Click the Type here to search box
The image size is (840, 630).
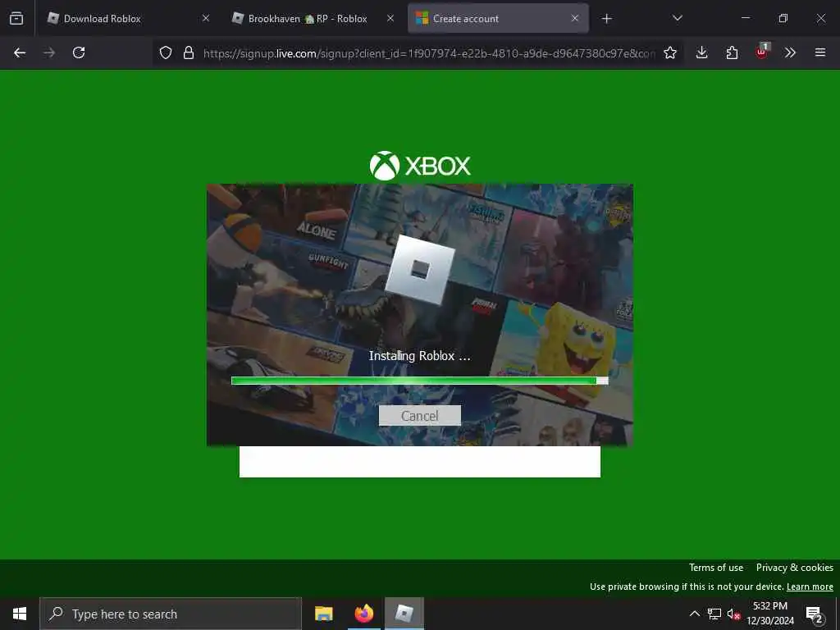(171, 614)
